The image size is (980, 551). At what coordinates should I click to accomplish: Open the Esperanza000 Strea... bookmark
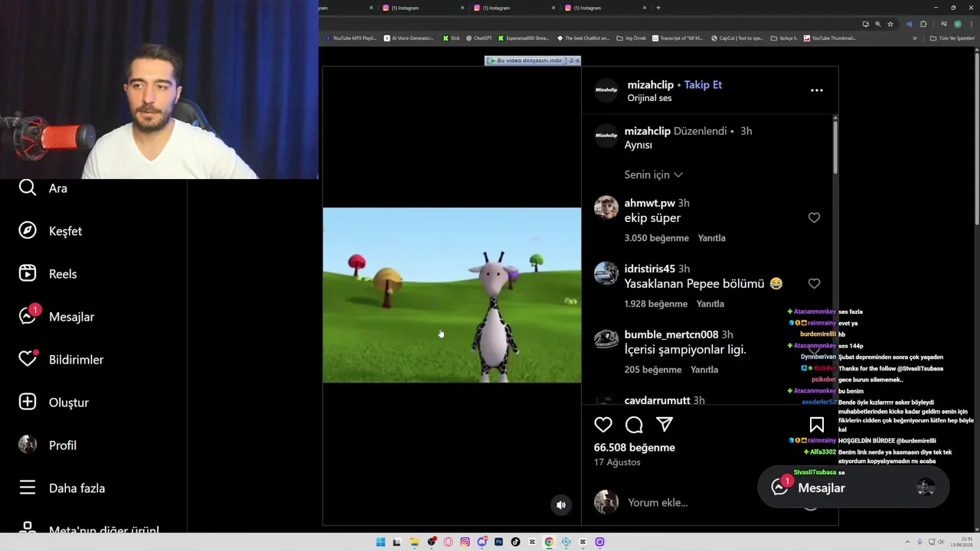524,37
